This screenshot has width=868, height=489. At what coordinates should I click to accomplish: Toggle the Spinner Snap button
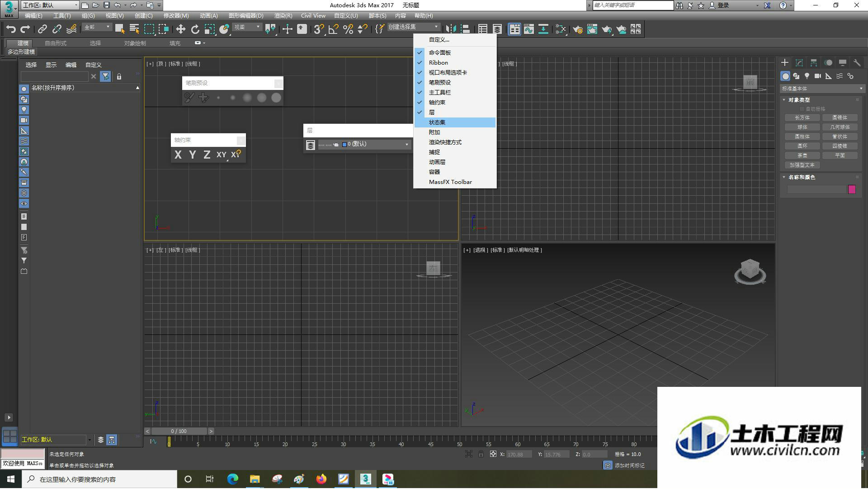coord(363,29)
